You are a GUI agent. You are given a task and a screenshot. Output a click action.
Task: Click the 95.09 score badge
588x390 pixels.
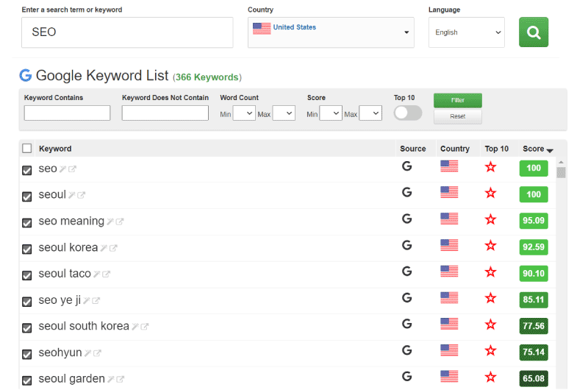coord(534,221)
